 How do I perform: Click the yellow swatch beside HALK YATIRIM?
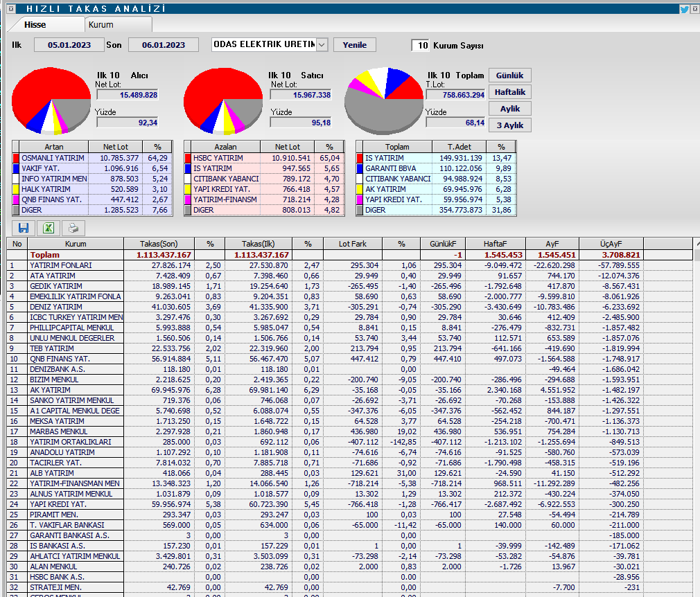[16, 189]
